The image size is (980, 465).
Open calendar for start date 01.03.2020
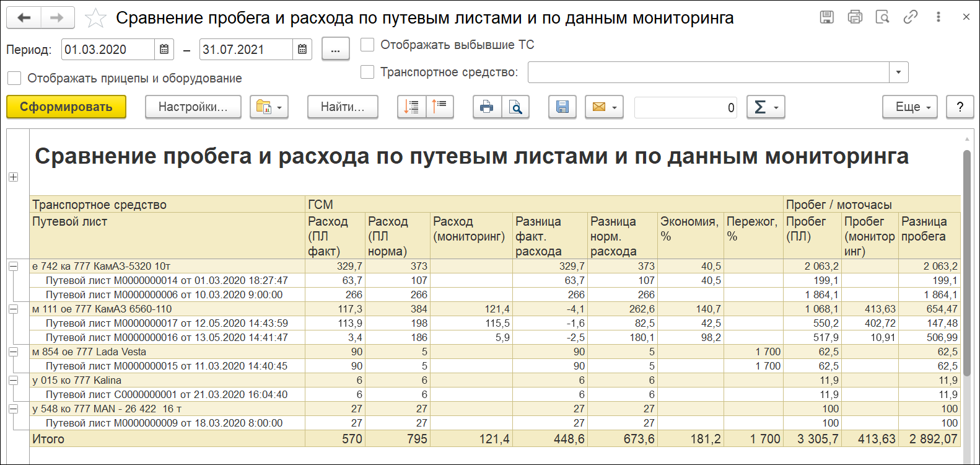pyautogui.click(x=164, y=50)
